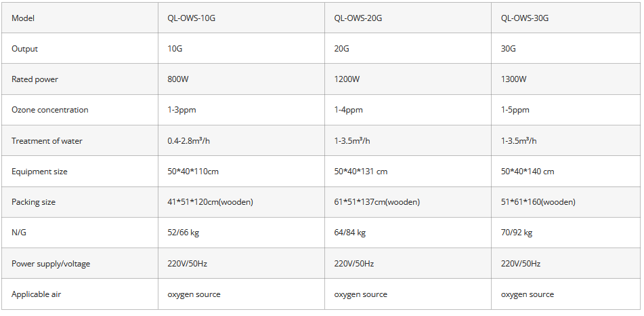Click the QL-OWS-30G model header cell
The image size is (644, 316).
tap(525, 18)
